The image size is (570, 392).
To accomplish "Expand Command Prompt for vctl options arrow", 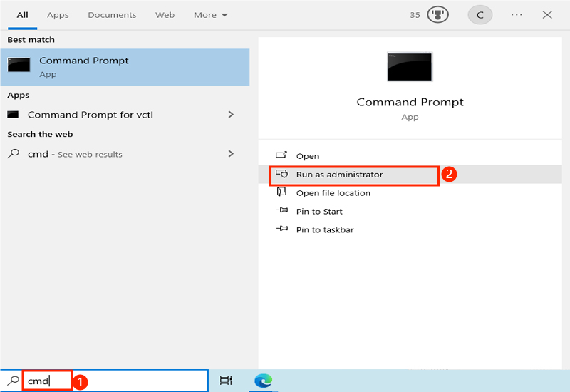I will click(231, 115).
